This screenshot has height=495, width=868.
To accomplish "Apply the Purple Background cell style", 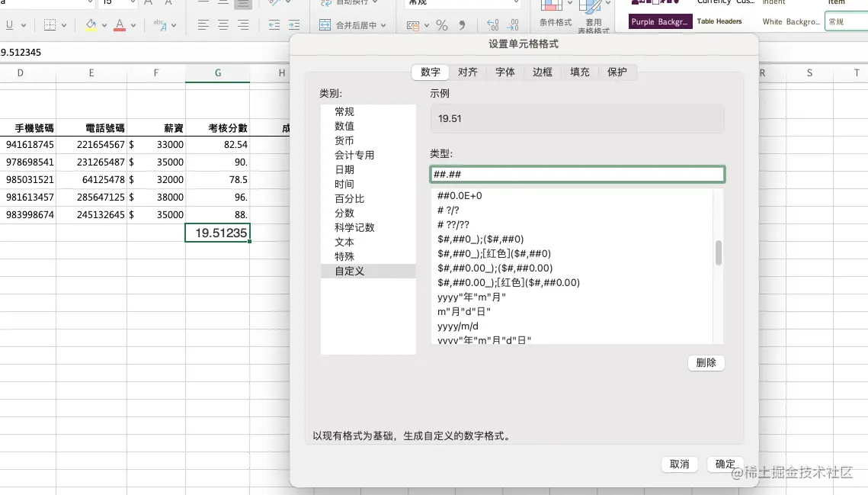I will pos(659,21).
